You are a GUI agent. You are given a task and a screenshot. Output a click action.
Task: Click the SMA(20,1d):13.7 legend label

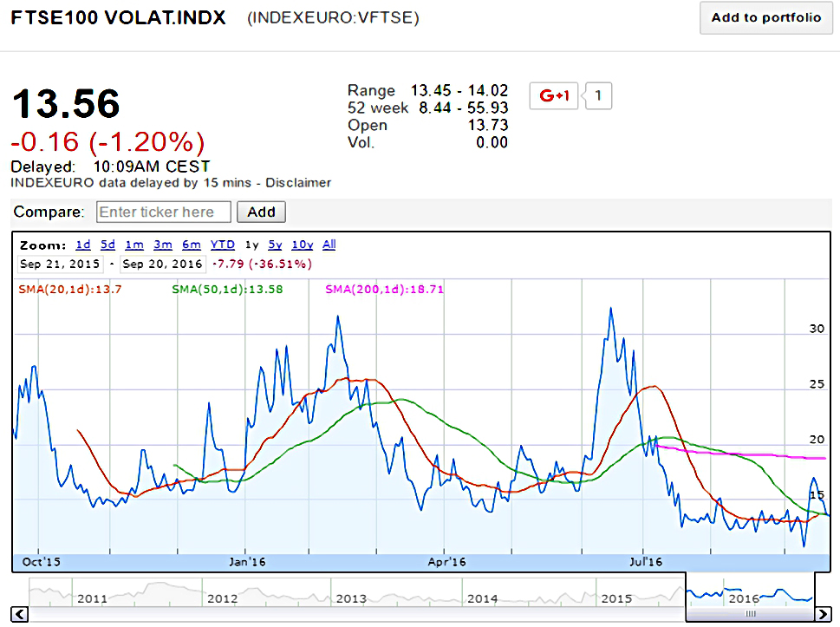[x=70, y=290]
